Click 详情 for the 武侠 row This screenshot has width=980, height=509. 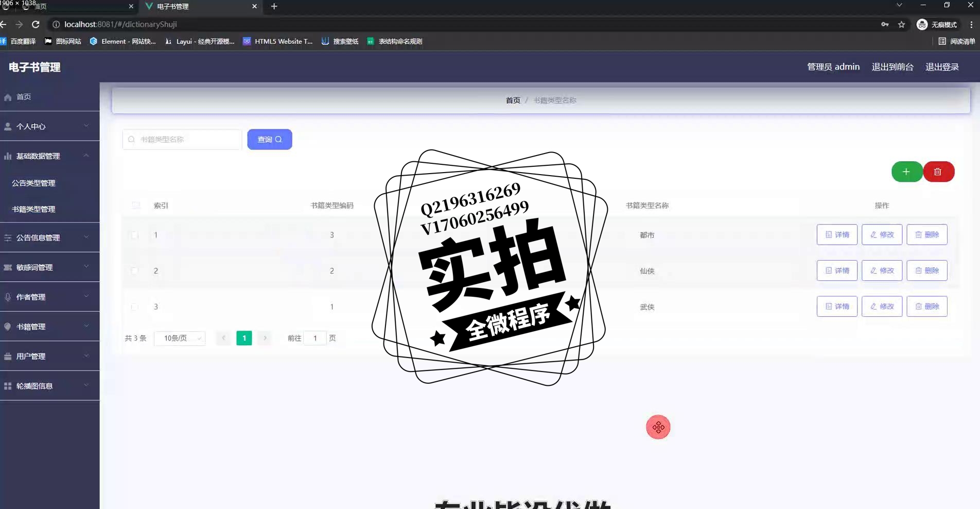coord(837,306)
